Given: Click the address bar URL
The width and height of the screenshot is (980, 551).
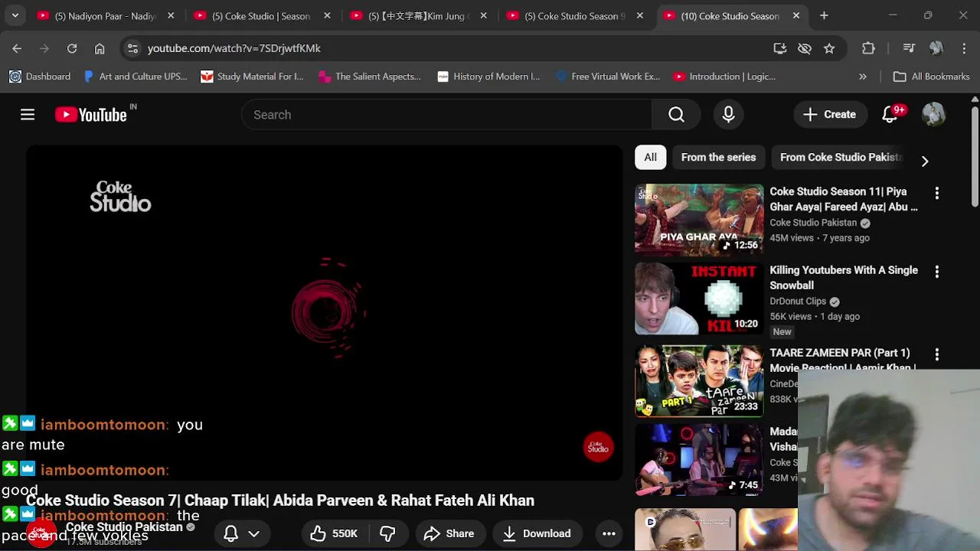Looking at the screenshot, I should tap(234, 48).
